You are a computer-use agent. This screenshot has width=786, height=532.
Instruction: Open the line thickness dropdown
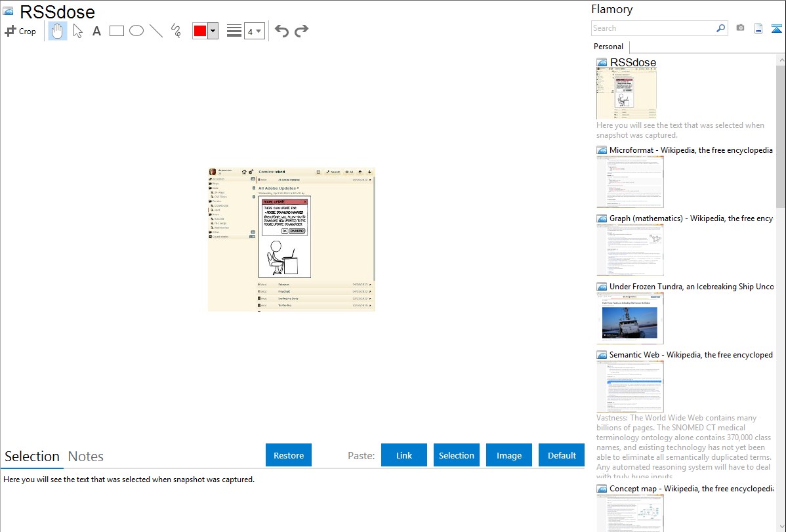click(254, 31)
